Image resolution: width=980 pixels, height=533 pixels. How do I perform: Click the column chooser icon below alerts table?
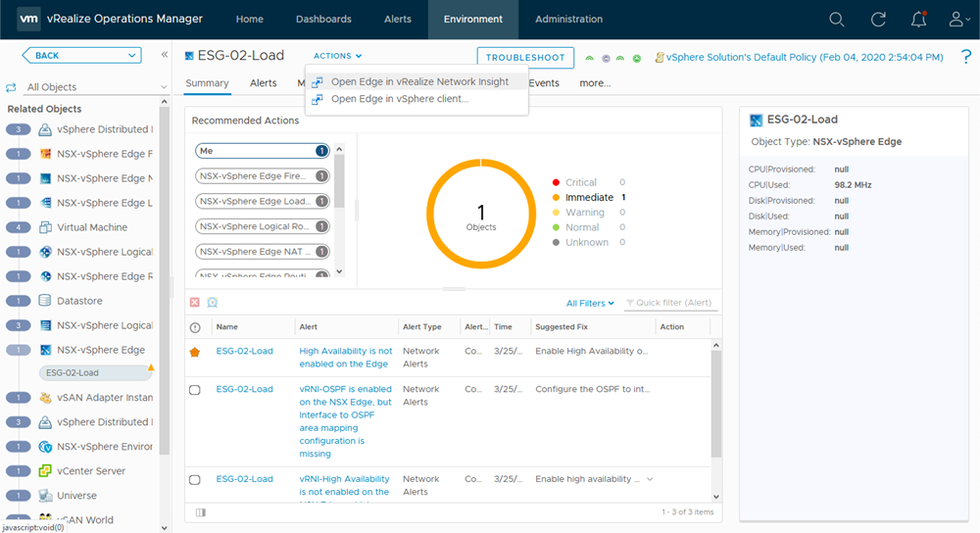point(201,512)
